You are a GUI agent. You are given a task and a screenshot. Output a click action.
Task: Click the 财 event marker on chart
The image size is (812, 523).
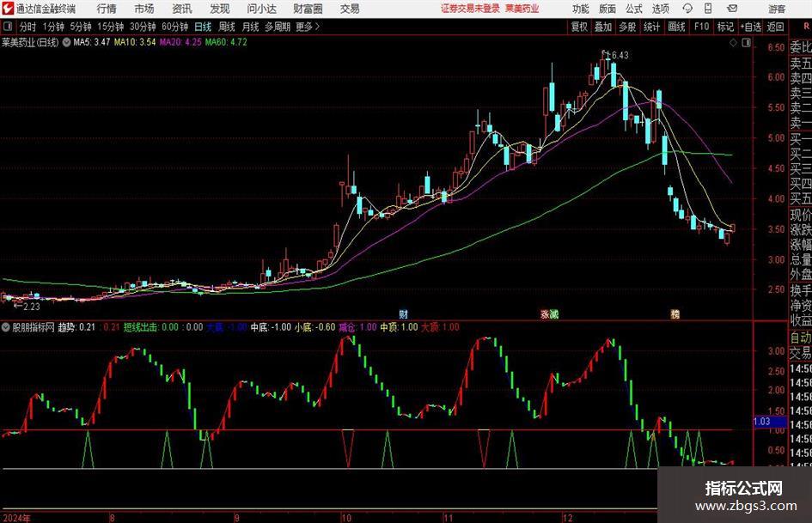(x=404, y=313)
